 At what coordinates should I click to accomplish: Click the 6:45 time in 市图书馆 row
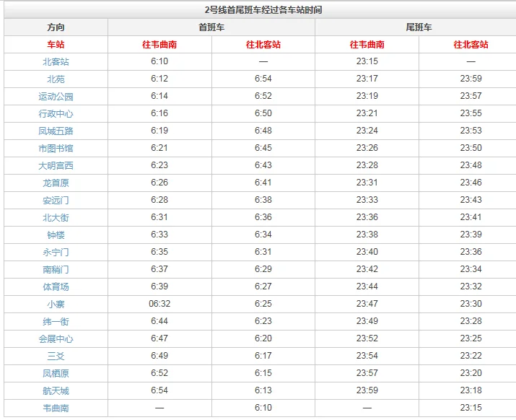[263, 148]
